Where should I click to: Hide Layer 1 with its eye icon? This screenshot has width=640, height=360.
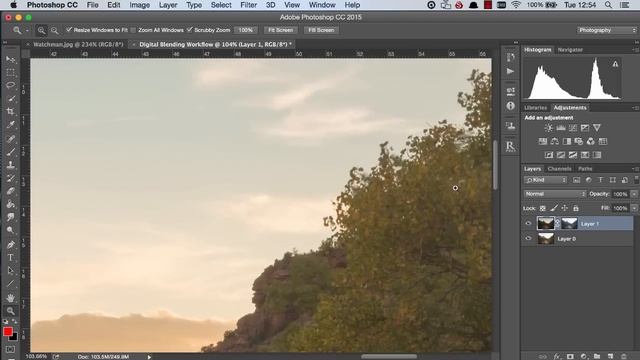(529, 223)
